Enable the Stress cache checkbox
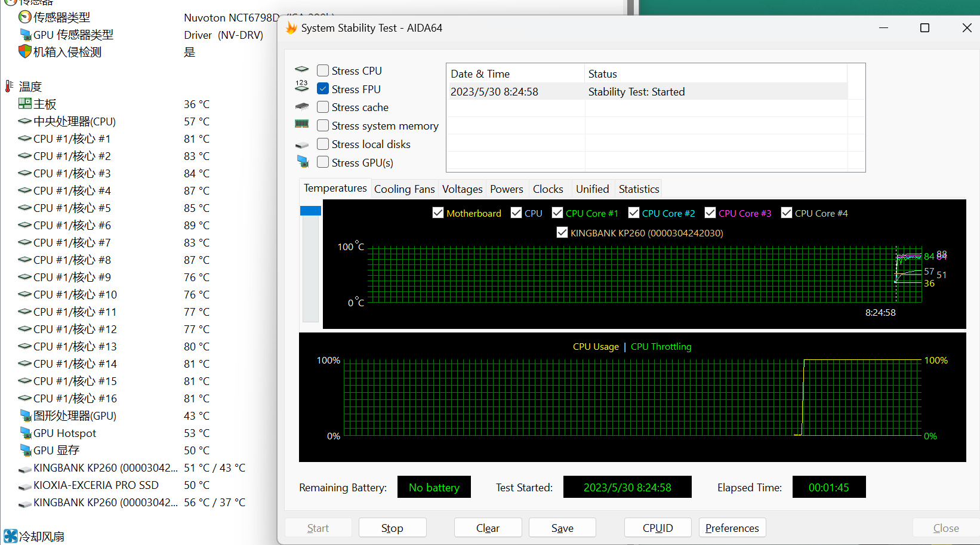This screenshot has height=545, width=980. click(323, 107)
